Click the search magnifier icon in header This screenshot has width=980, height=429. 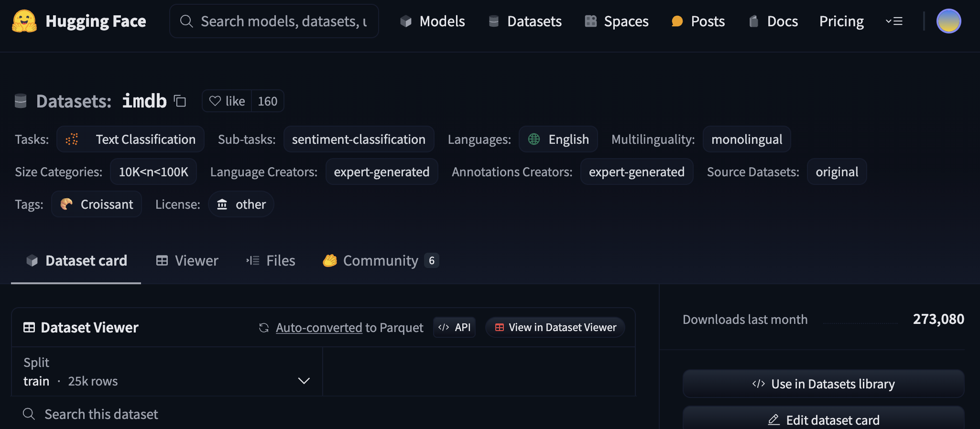coord(186,21)
